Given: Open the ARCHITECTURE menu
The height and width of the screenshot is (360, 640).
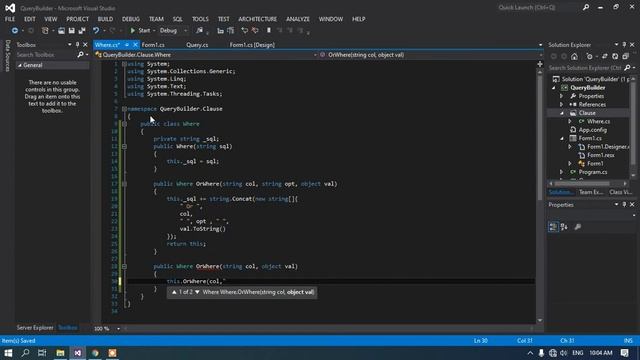Looking at the screenshot, I should point(258,19).
